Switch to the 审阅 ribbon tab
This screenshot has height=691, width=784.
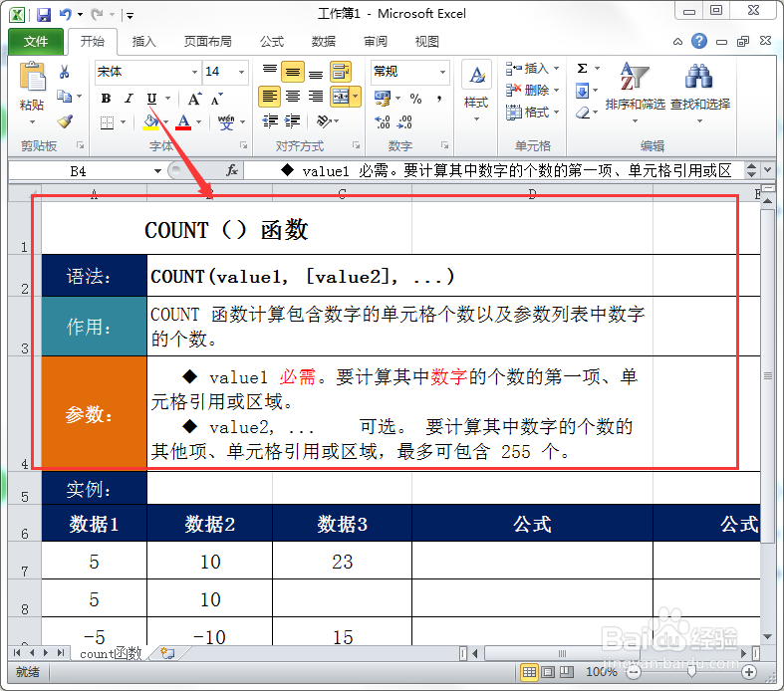pos(375,42)
